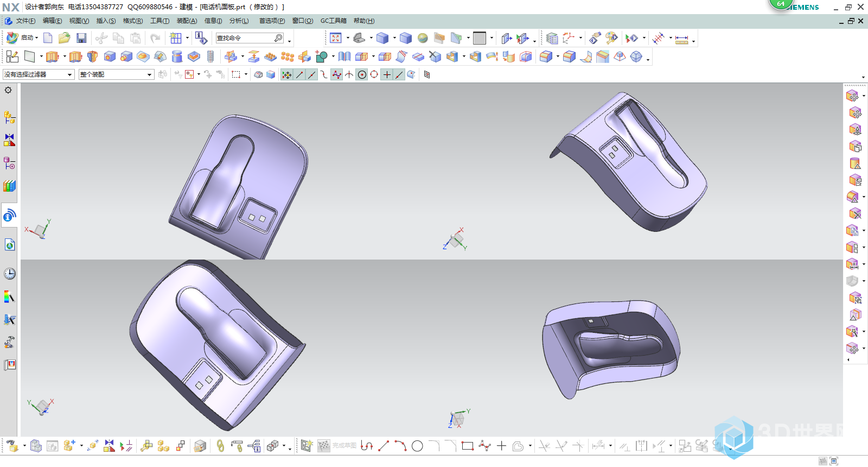Click the magnifier in the 查找命令 search box
Screen dimensions: 868x467
pyautogui.click(x=278, y=38)
